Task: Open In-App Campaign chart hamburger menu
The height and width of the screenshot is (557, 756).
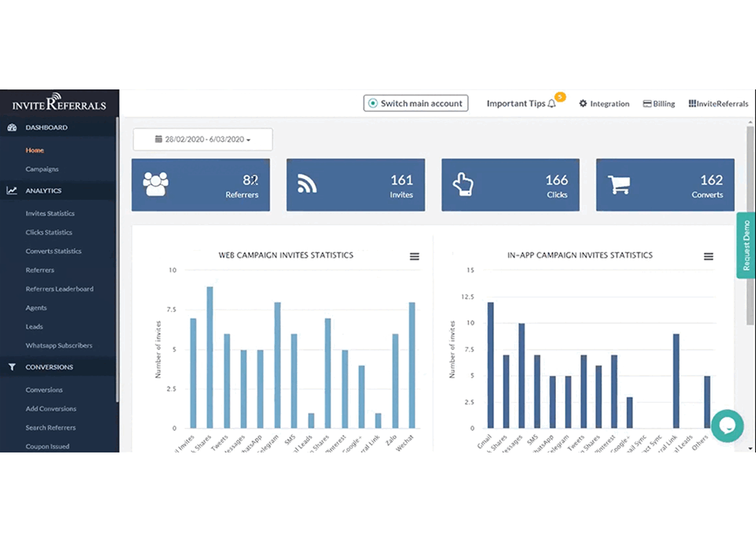Action: pyautogui.click(x=709, y=256)
